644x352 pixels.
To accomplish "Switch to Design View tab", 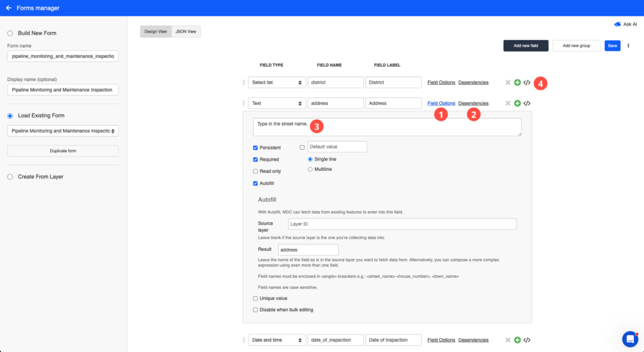I will point(156,31).
